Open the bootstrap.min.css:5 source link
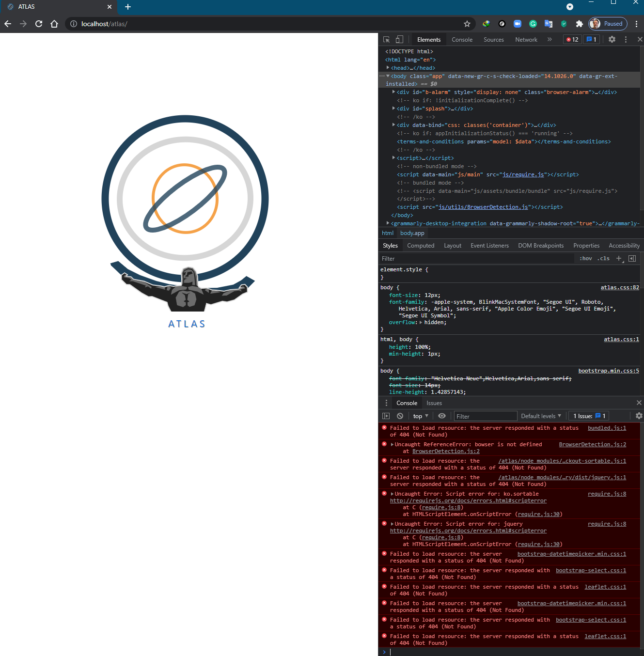 (609, 371)
